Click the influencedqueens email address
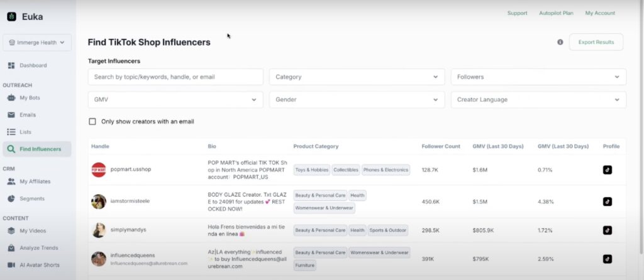Image resolution: width=644 pixels, height=280 pixels. coord(148,263)
